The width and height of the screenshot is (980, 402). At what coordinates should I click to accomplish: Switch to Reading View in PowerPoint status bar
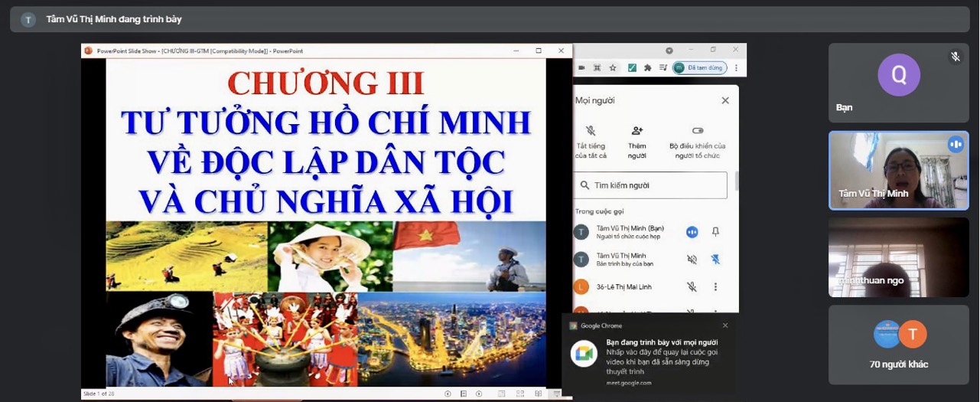[539, 394]
